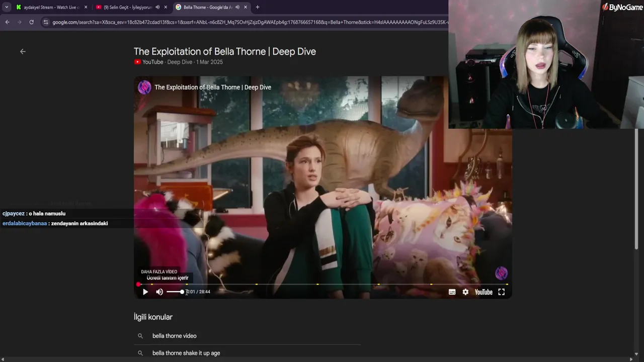Image resolution: width=644 pixels, height=362 pixels.
Task: Open video title inside the player
Action: [x=213, y=87]
